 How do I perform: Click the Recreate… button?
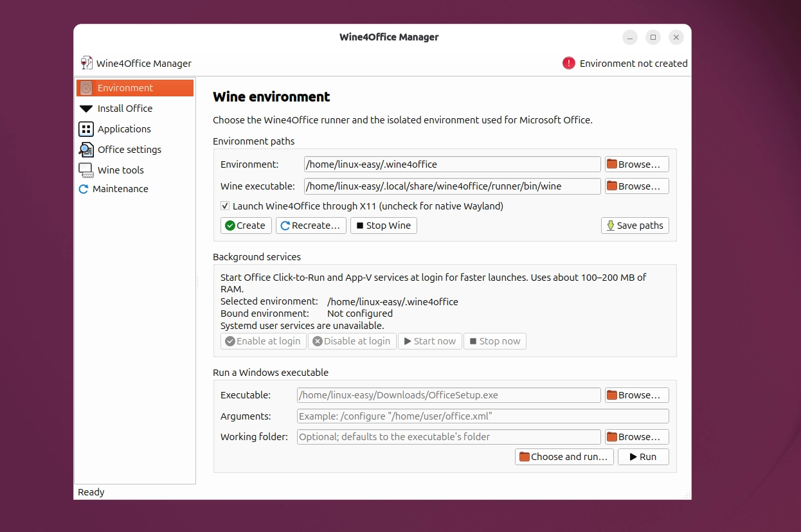tap(310, 226)
